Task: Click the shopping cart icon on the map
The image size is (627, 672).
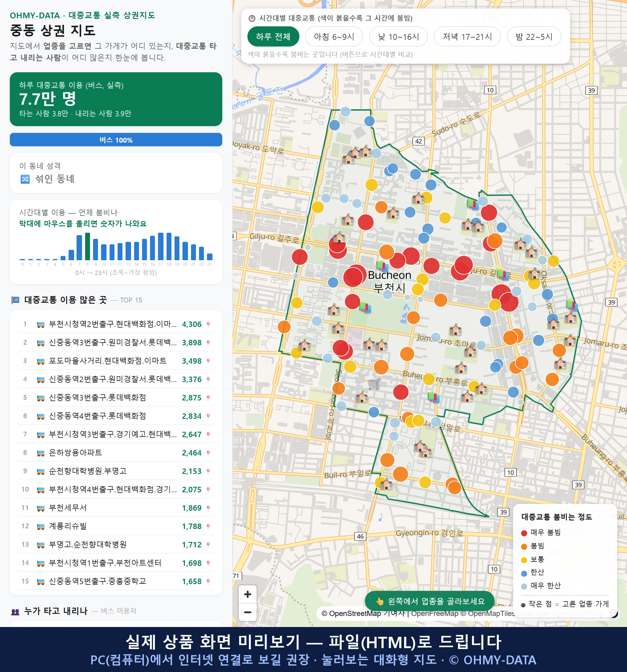Action: tap(374, 384)
